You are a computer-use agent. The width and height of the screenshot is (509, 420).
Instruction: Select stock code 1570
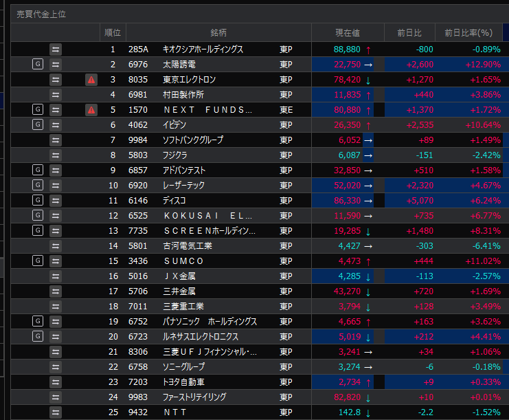click(138, 110)
